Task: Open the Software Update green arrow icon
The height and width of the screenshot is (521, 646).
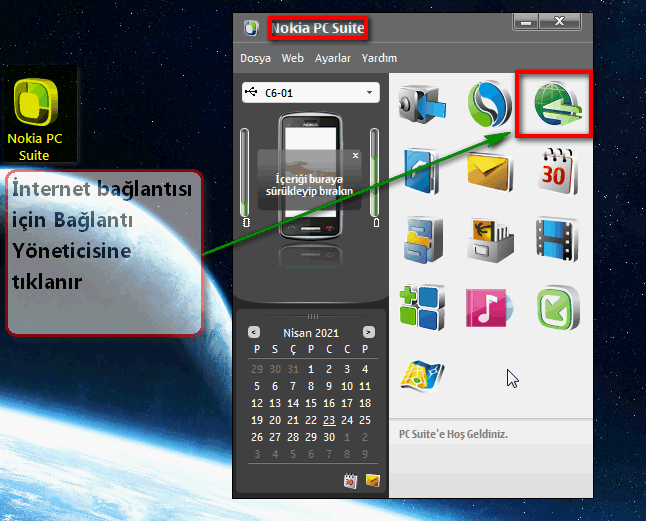Action: coord(558,308)
